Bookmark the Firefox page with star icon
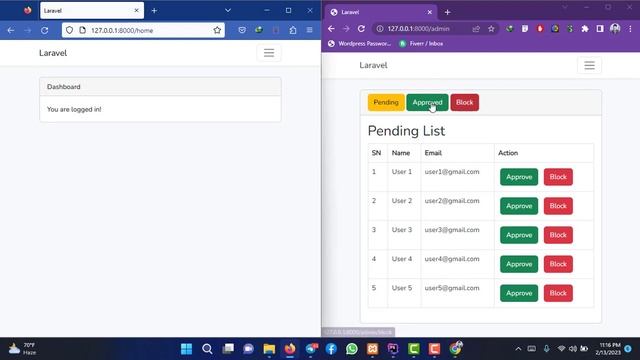Screen dimensions: 640x360 click(x=217, y=30)
